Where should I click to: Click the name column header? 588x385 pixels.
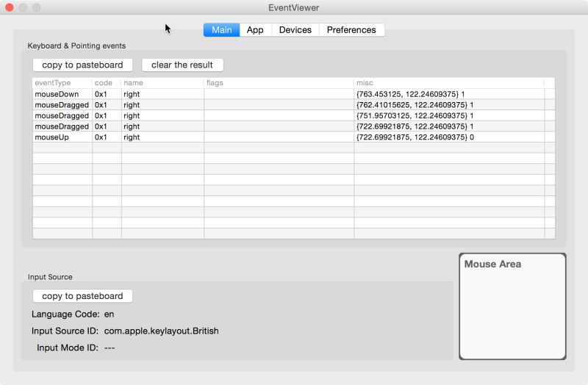click(x=162, y=83)
